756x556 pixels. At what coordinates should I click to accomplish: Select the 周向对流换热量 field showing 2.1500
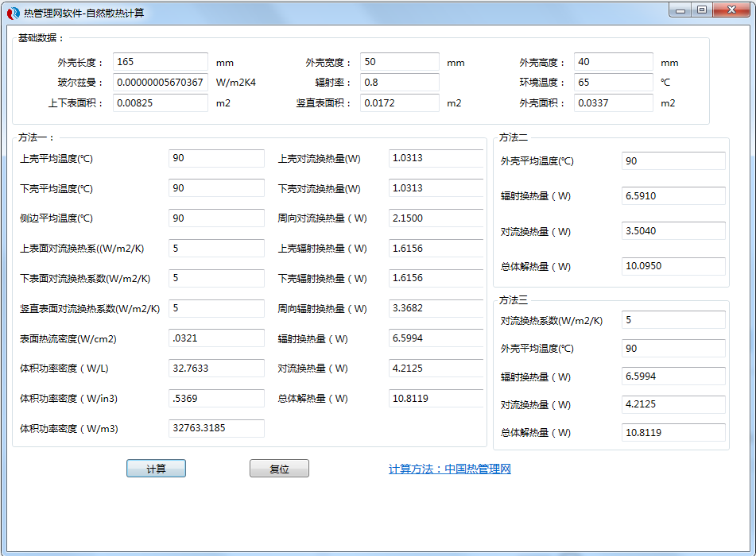(x=436, y=218)
